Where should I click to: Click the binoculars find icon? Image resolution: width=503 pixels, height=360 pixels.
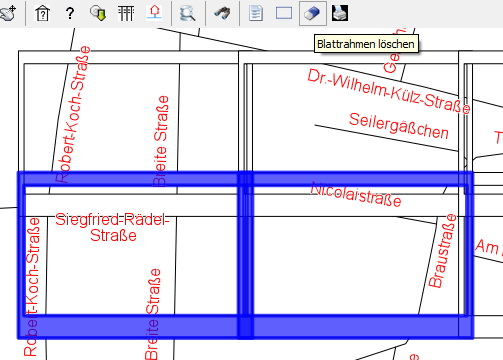pyautogui.click(x=222, y=13)
